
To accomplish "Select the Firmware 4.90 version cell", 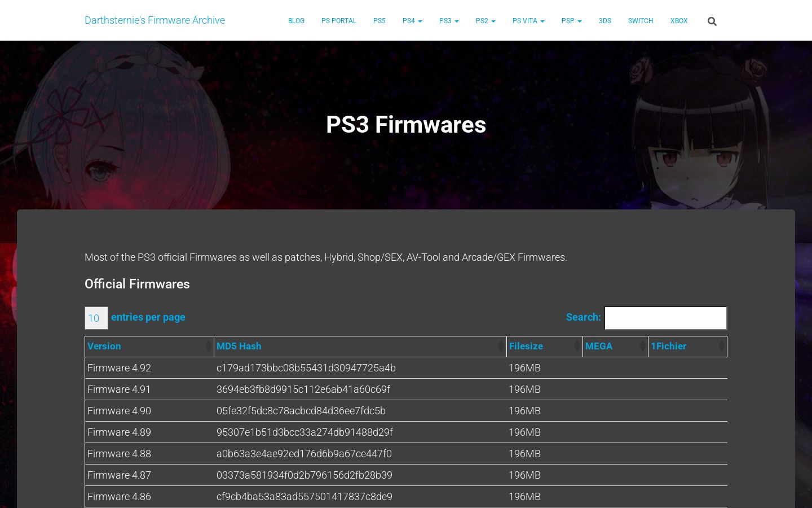I will (x=149, y=411).
